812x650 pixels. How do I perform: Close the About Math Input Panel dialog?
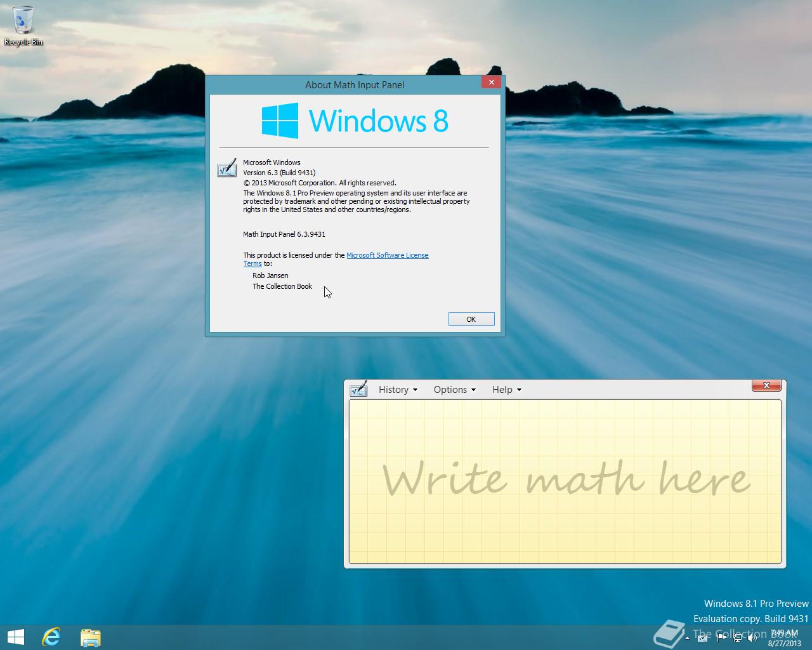(x=492, y=82)
